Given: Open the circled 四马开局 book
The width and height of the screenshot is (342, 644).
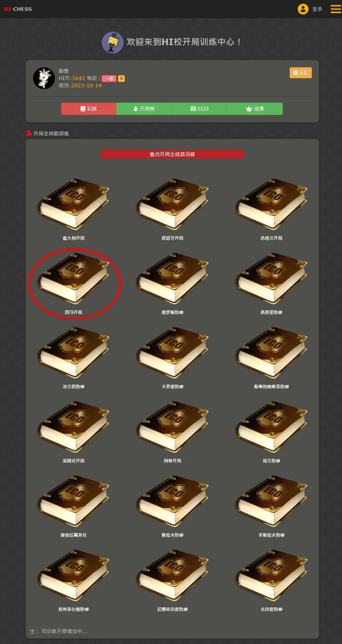Looking at the screenshot, I should [x=73, y=278].
